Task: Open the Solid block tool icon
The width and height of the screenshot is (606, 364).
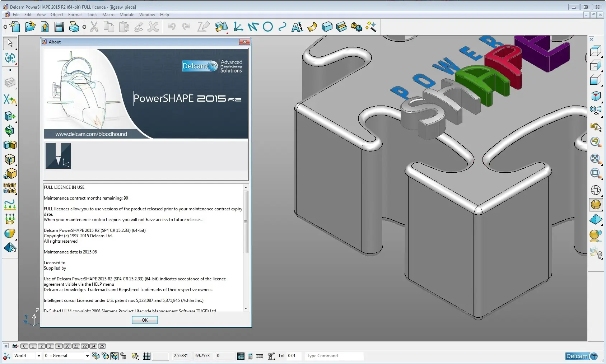Action: 327,27
